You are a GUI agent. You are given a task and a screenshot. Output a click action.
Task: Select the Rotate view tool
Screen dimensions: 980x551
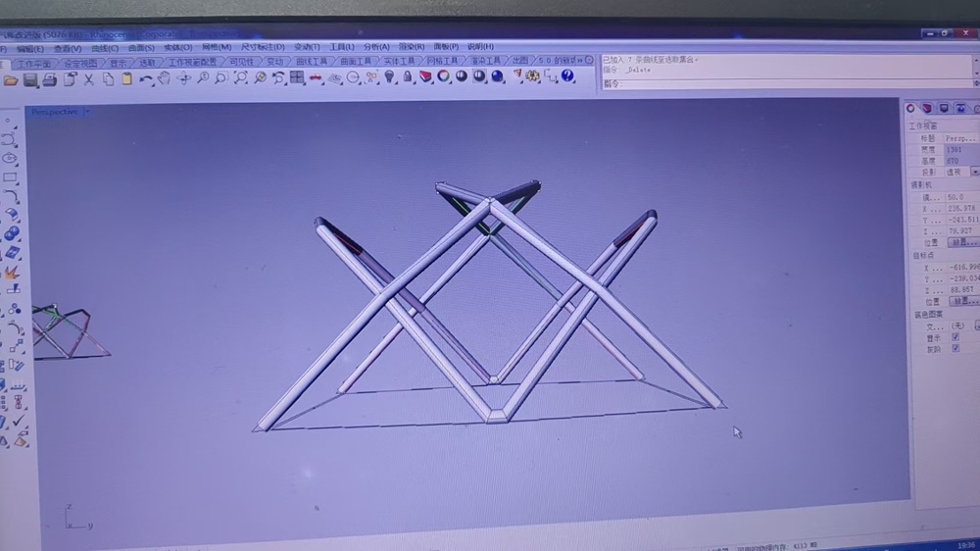click(184, 78)
